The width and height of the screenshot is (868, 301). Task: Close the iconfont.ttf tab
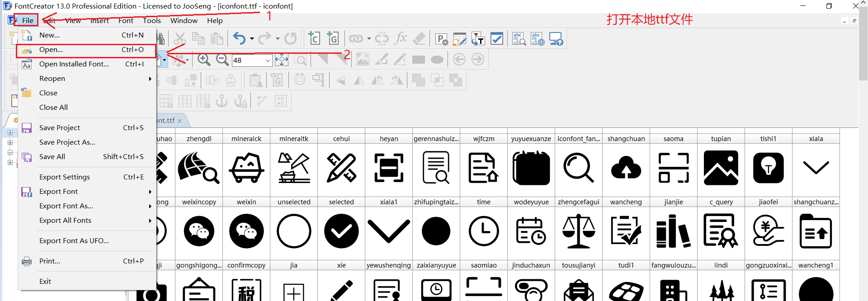(180, 121)
